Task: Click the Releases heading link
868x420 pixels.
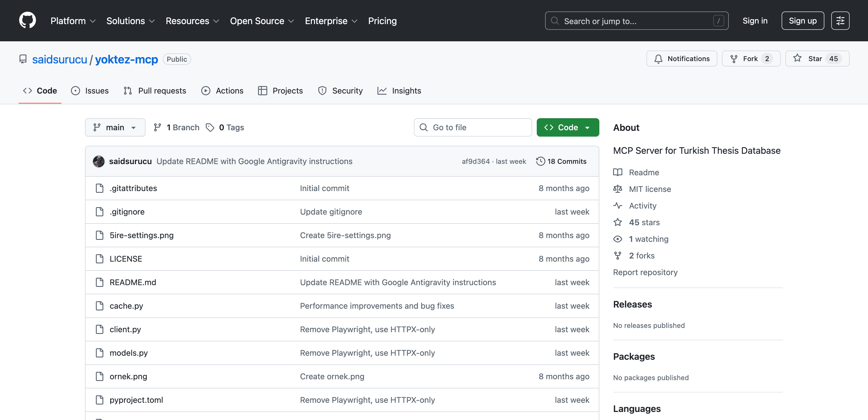Action: (632, 304)
